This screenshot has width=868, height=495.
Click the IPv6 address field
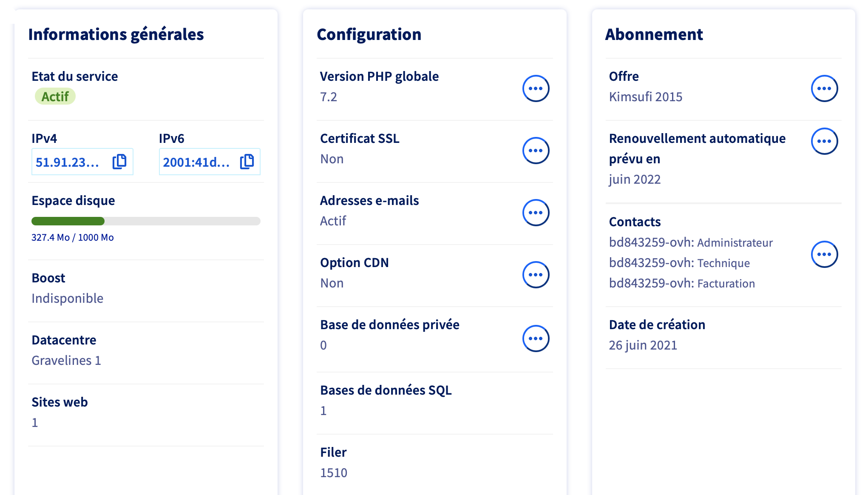tap(196, 162)
